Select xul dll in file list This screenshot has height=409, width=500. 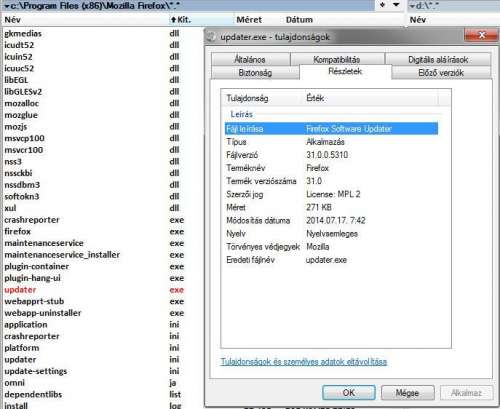tap(10, 208)
